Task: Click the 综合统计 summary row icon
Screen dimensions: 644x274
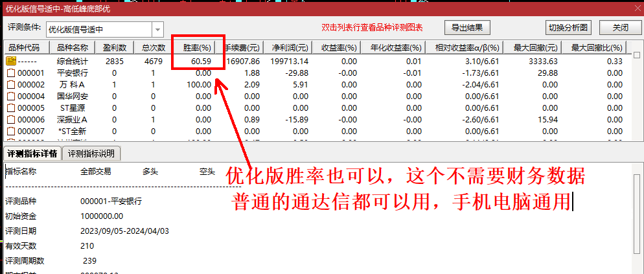Action: pyautogui.click(x=11, y=62)
